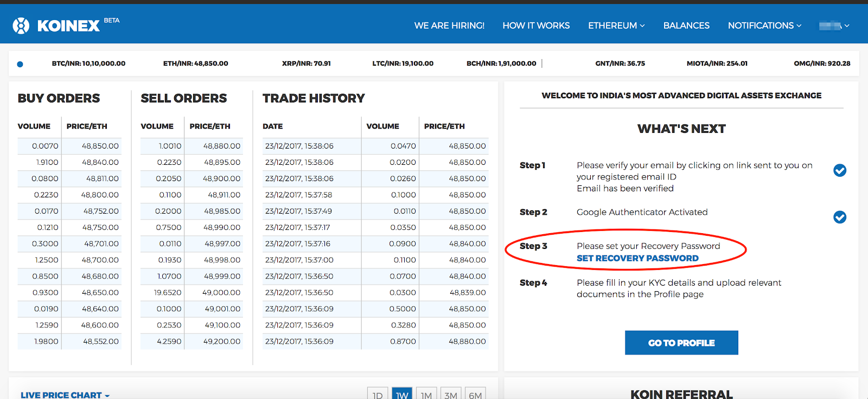Click trade dated 23/12/2017, 15:37:17

tap(298, 227)
